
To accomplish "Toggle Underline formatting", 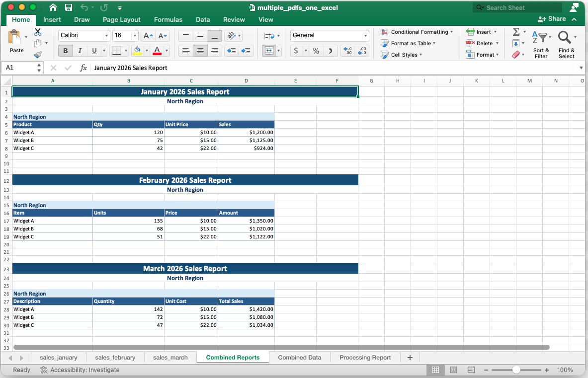I will point(94,51).
